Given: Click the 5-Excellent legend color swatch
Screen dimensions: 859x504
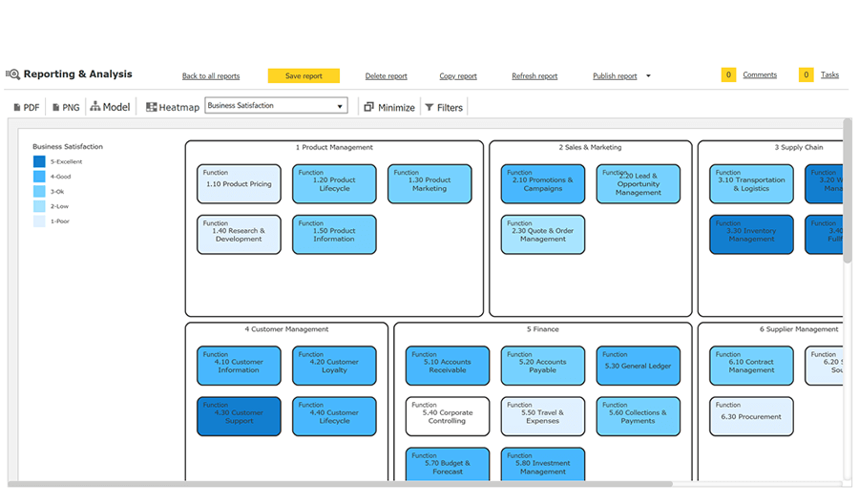Looking at the screenshot, I should pos(39,161).
